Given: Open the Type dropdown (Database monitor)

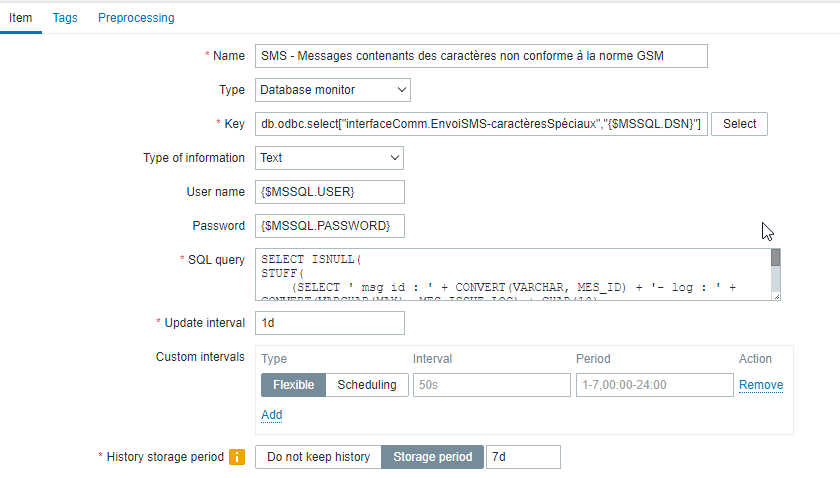Looking at the screenshot, I should 332,90.
